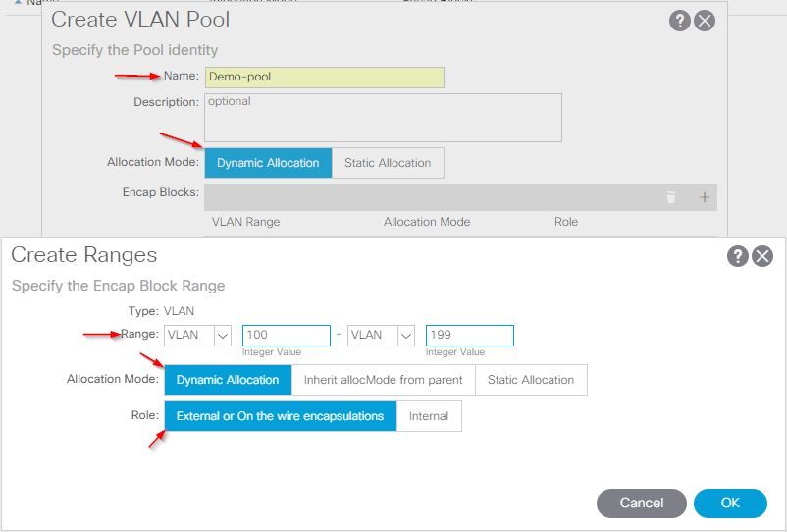Confirm range with OK button
The height and width of the screenshot is (532, 787).
coord(730,503)
